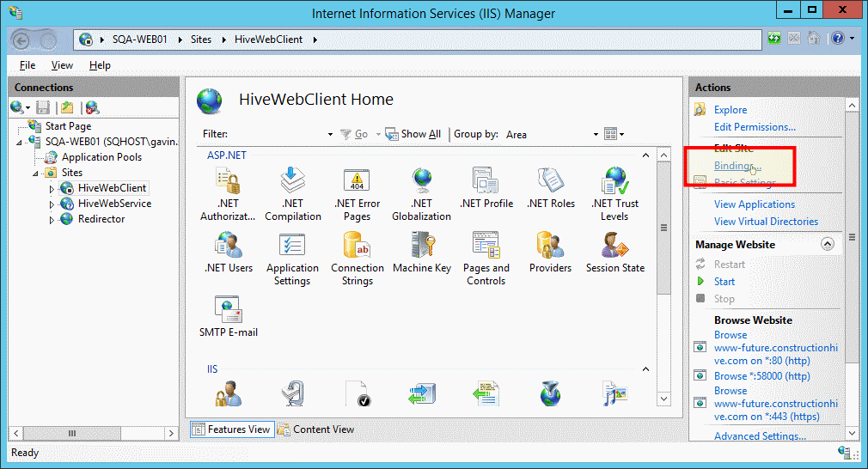This screenshot has height=469, width=868.
Task: Open the View menu
Action: pyautogui.click(x=62, y=65)
